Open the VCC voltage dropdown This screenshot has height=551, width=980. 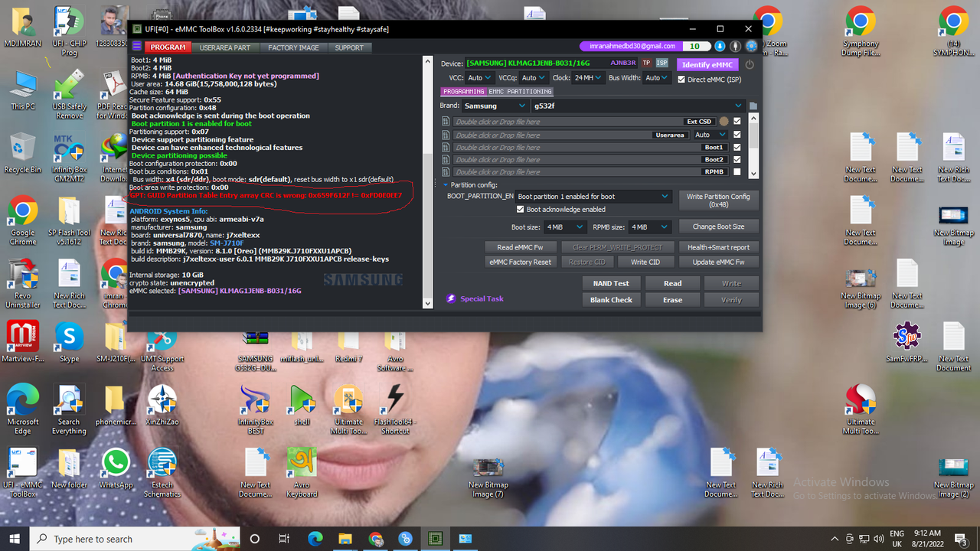(x=479, y=78)
